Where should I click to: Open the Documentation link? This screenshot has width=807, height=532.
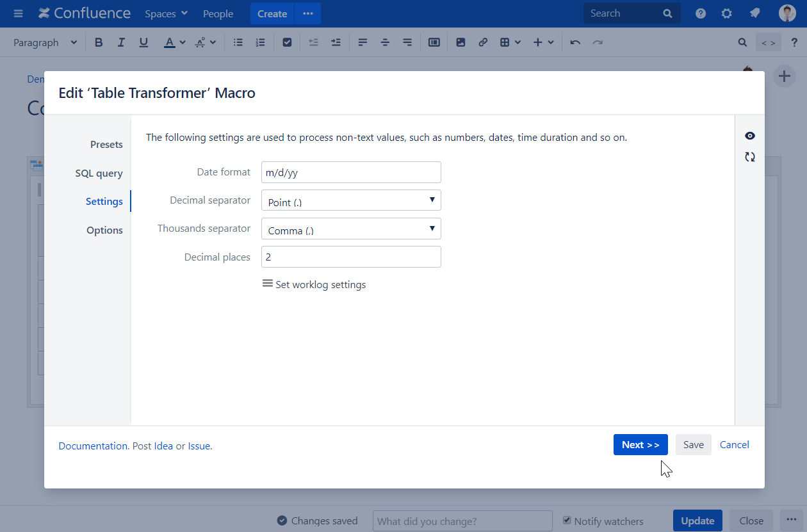coord(93,446)
